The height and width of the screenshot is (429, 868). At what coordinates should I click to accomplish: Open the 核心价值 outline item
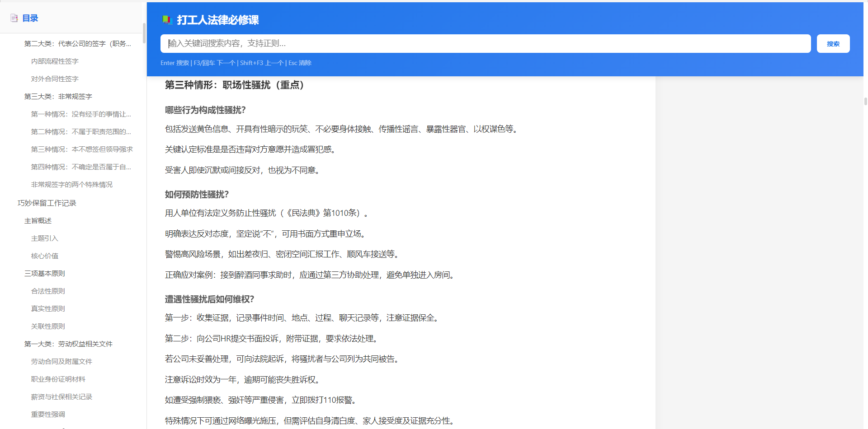point(44,256)
